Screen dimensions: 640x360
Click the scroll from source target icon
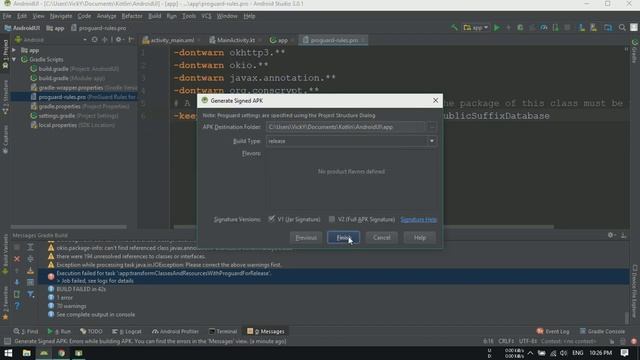pos(95,40)
